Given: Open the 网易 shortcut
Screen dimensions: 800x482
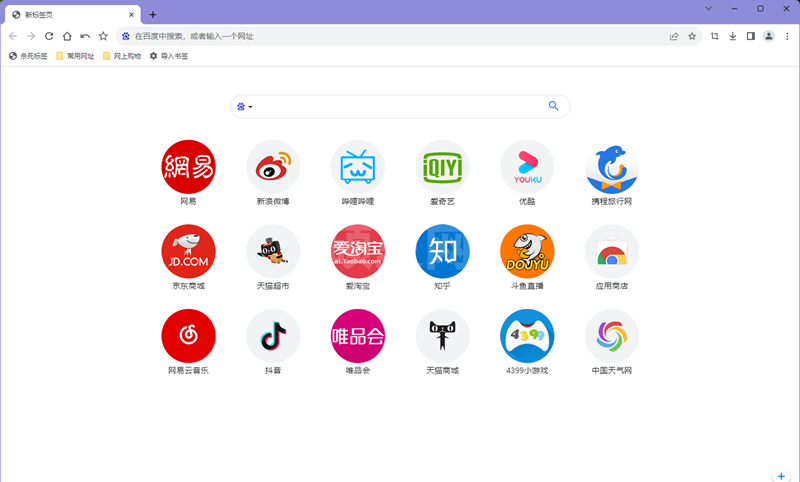Looking at the screenshot, I should pyautogui.click(x=188, y=167).
